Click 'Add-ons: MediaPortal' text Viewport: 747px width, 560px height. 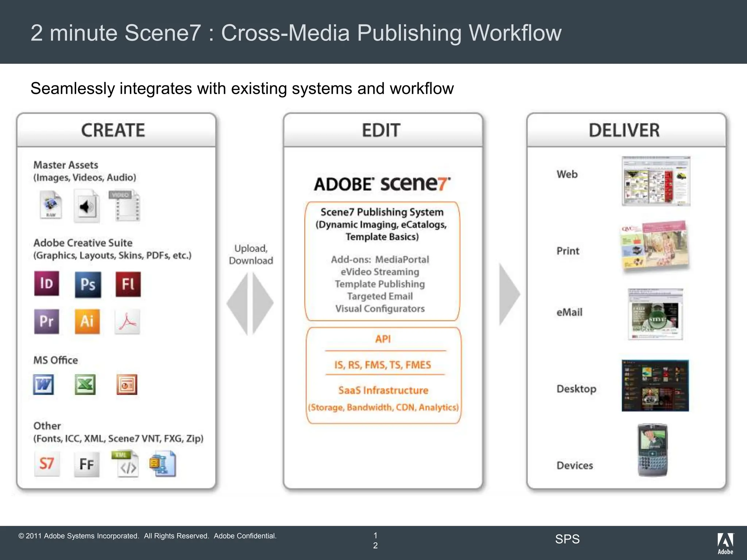tap(380, 260)
